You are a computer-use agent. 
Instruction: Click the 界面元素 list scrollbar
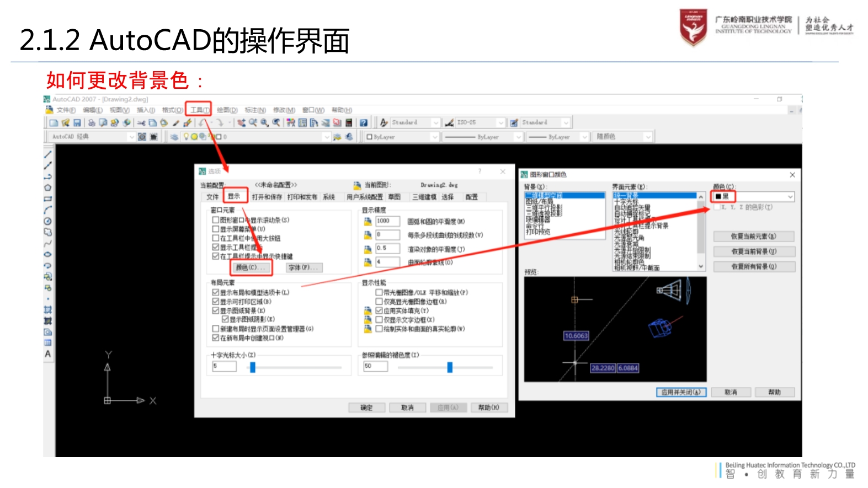(x=701, y=231)
